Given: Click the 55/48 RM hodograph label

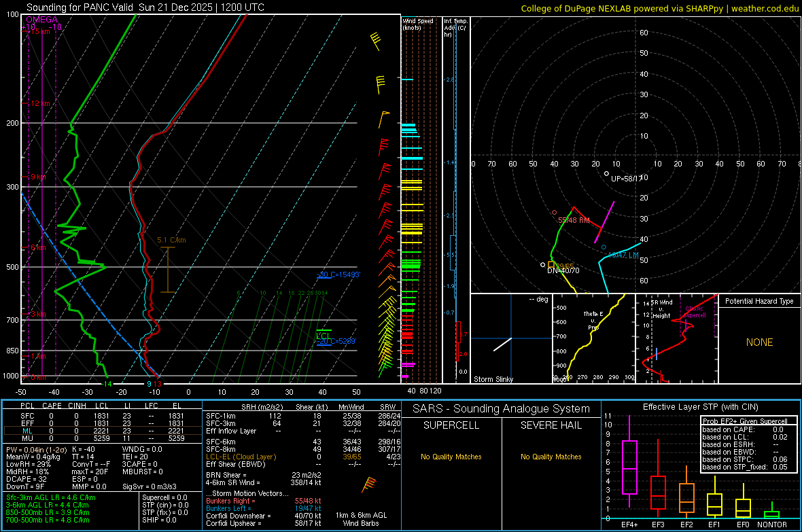Looking at the screenshot, I should [x=574, y=220].
